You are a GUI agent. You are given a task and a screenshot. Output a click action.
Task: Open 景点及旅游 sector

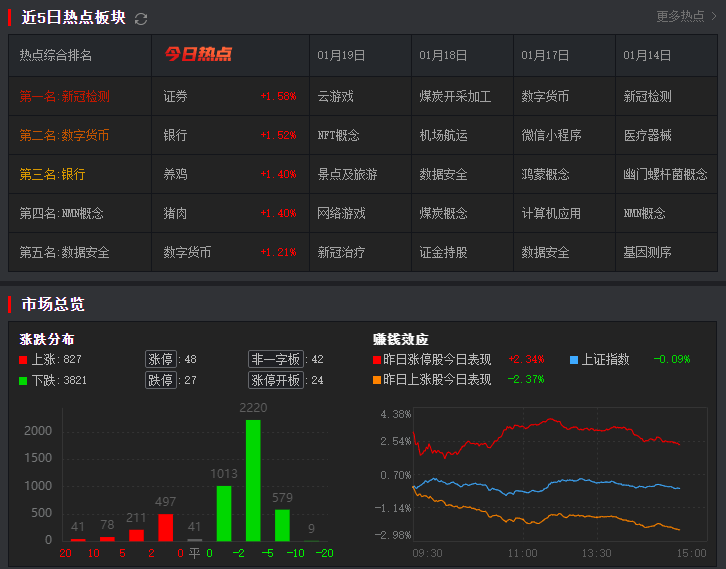click(x=347, y=174)
